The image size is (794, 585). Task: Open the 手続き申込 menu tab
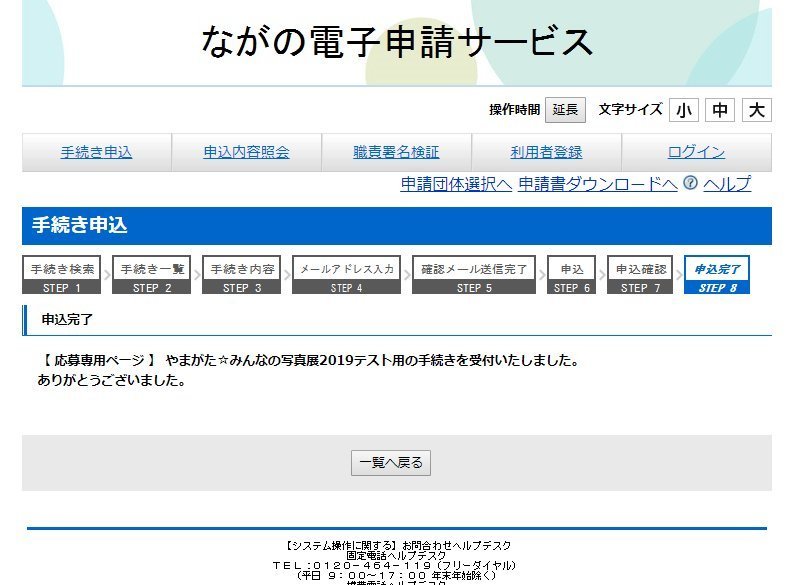pyautogui.click(x=96, y=152)
